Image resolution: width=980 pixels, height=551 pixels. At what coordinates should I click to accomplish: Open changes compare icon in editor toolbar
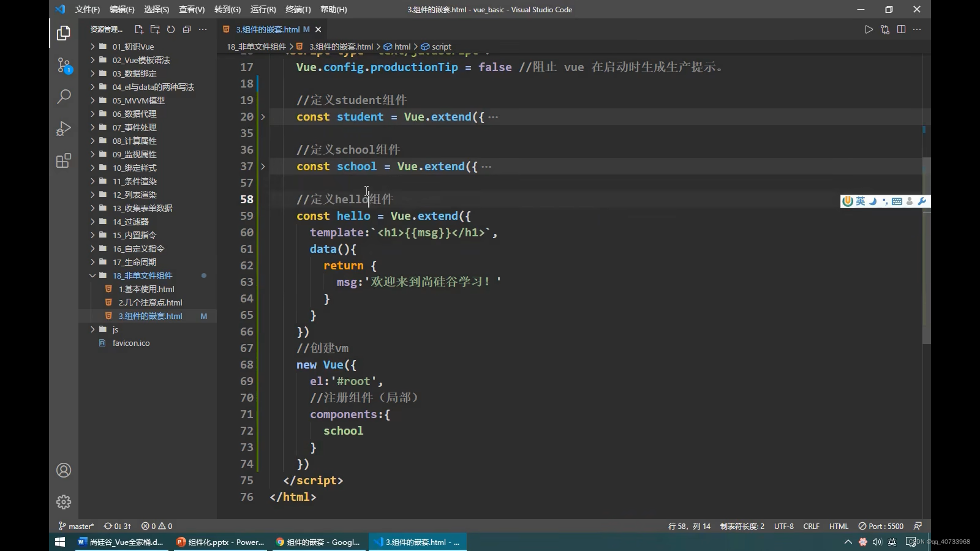point(885,29)
